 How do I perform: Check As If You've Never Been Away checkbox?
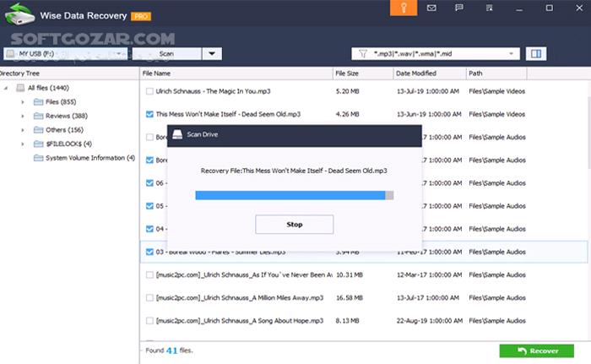[x=149, y=275]
